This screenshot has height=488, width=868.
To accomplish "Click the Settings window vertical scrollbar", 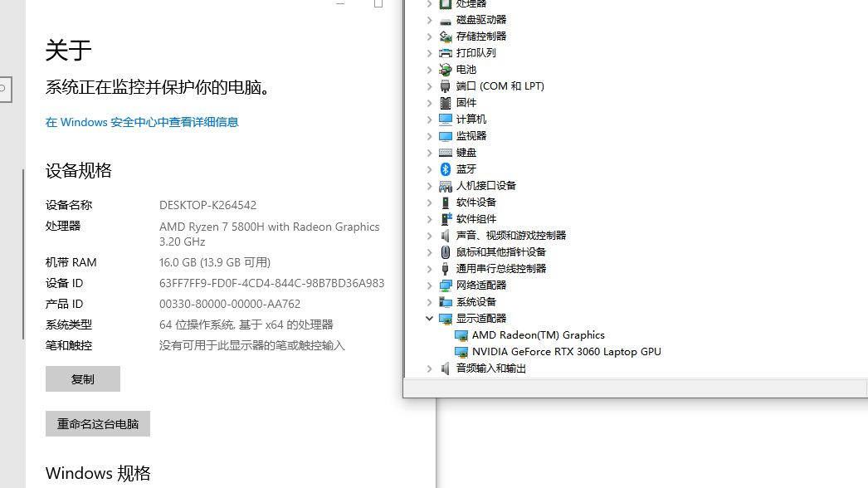I will 23,254.
